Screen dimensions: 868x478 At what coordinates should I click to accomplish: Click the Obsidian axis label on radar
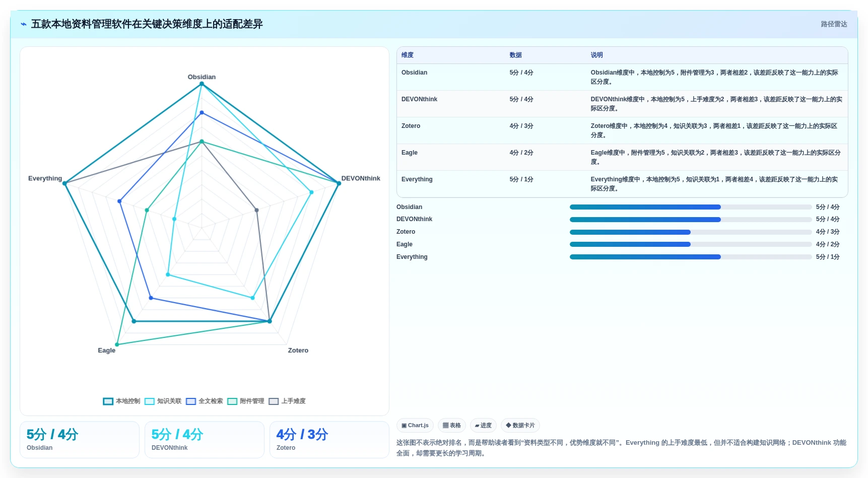click(202, 77)
